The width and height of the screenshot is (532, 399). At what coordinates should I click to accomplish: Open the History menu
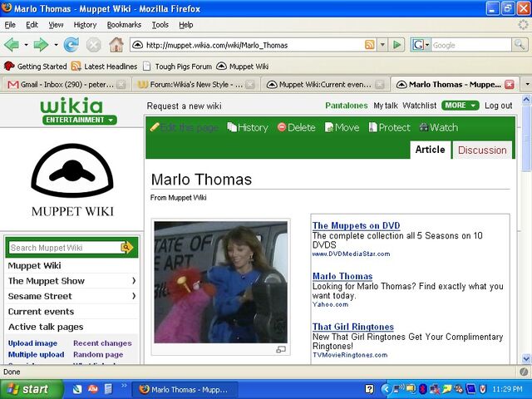[85, 25]
